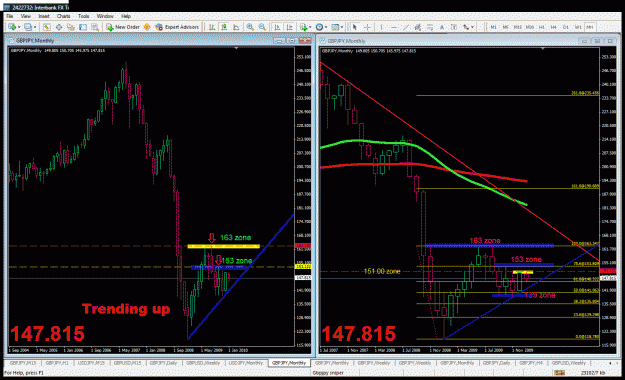Image resolution: width=625 pixels, height=380 pixels.
Task: Select the '151.00 zone' chart label
Action: tap(381, 272)
